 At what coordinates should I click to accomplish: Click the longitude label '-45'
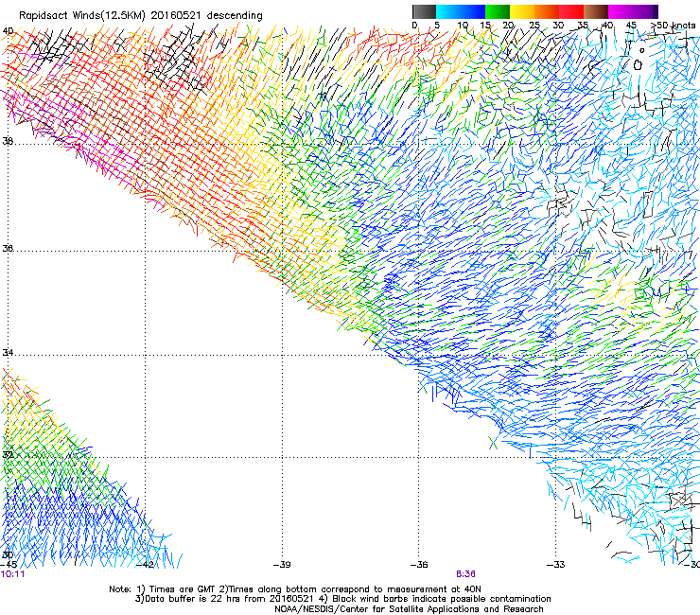point(9,565)
